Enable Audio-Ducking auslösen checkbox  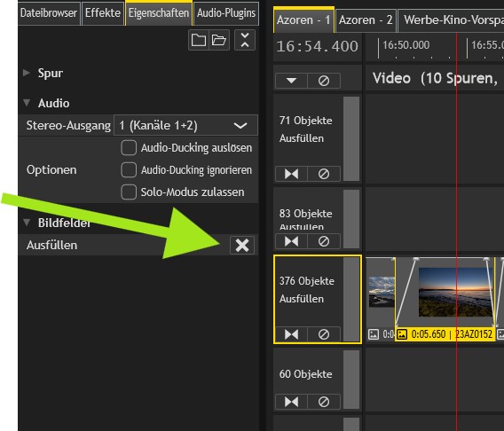tap(129, 148)
